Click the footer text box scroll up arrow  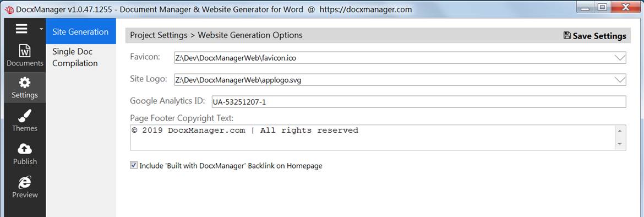tap(620, 131)
